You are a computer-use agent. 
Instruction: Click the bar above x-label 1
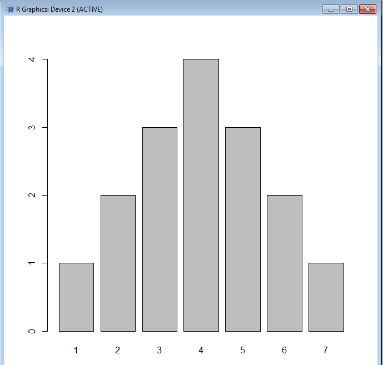pos(76,297)
